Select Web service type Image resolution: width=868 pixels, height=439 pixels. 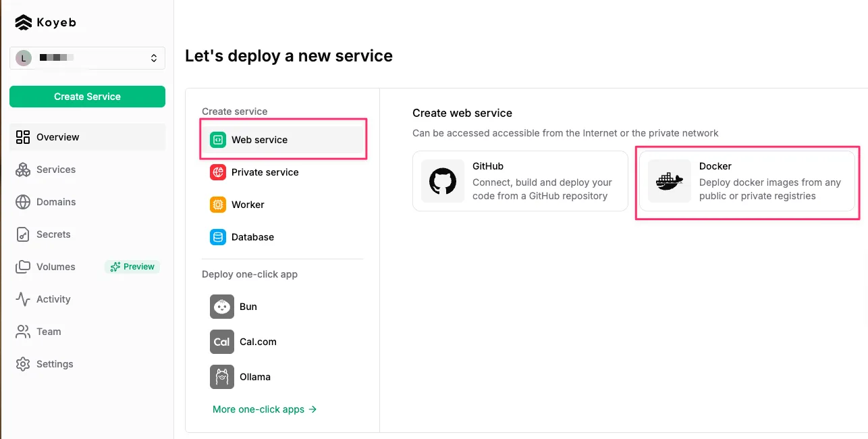[x=283, y=140]
